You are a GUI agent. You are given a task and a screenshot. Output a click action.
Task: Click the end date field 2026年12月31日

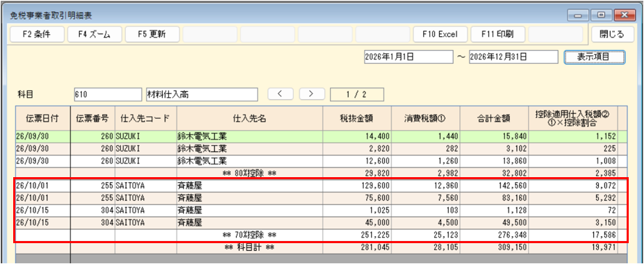513,57
